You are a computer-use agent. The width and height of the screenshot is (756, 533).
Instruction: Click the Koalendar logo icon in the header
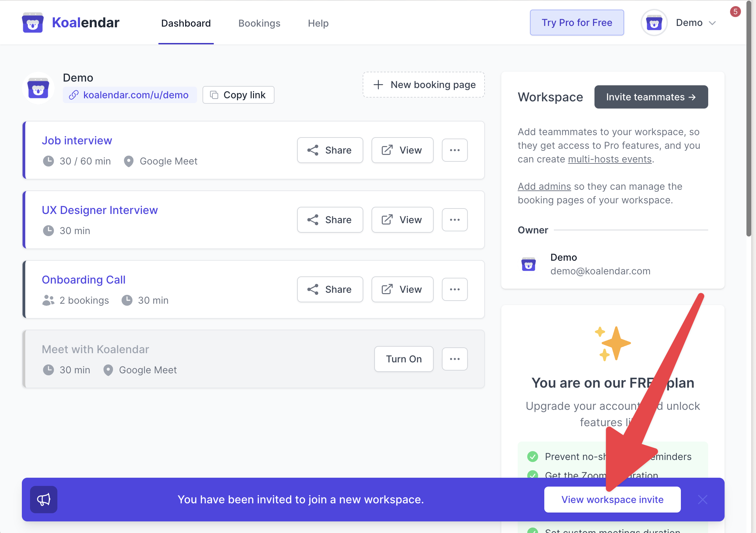point(32,23)
